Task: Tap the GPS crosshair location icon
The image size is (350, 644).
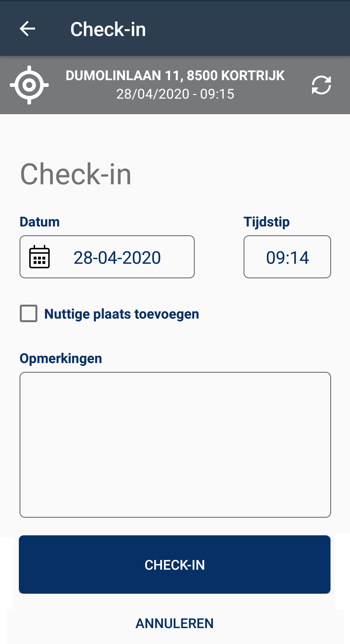Action: 29,85
